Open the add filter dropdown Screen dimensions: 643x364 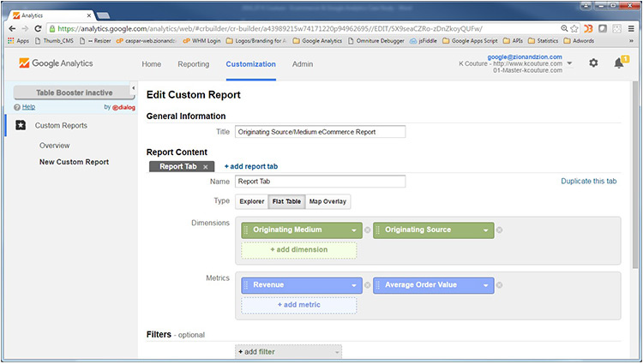point(288,352)
